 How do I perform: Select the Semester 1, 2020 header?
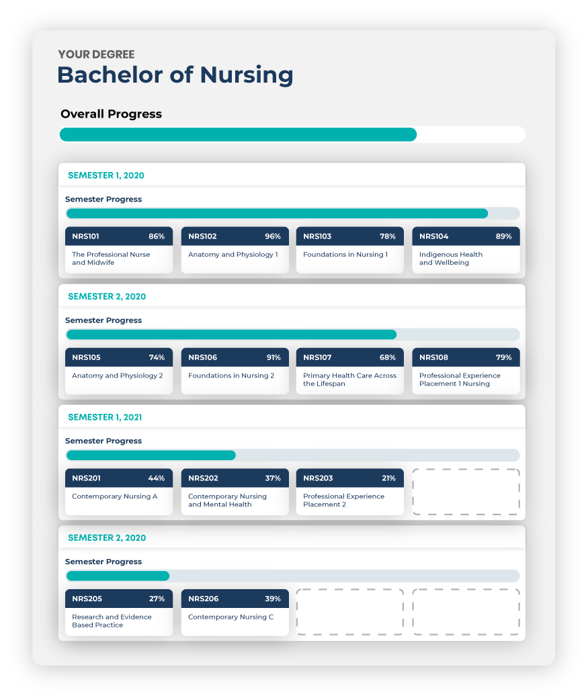tap(292, 175)
